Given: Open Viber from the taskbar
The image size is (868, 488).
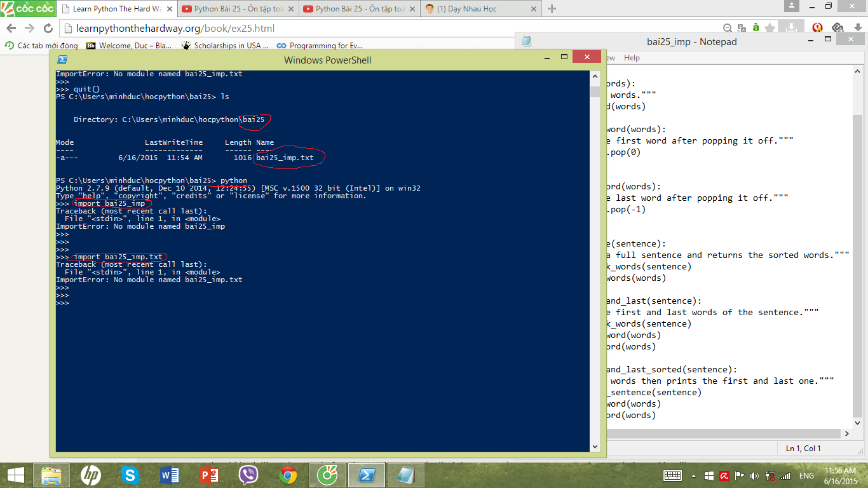Looking at the screenshot, I should click(248, 475).
